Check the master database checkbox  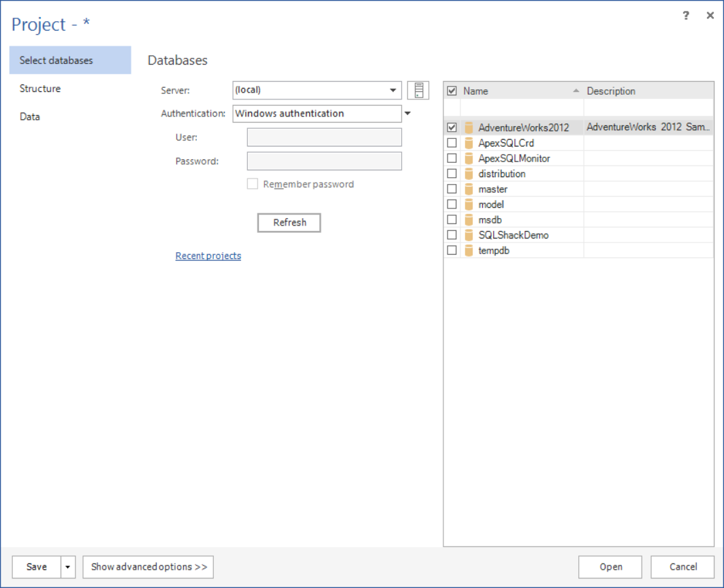pos(452,189)
